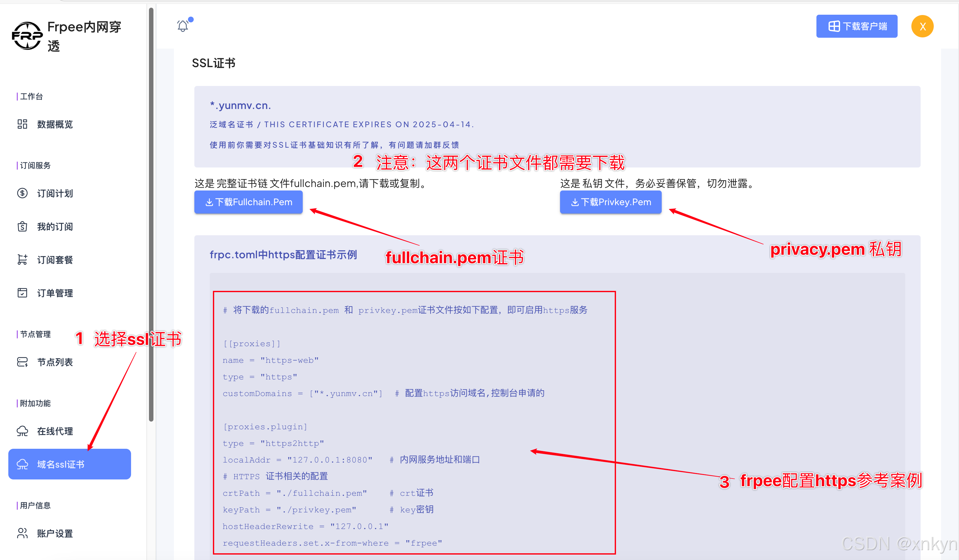Viewport: 959px width, 560px height.
Task: Click Frpee内网穿透 site title
Action: click(x=84, y=36)
